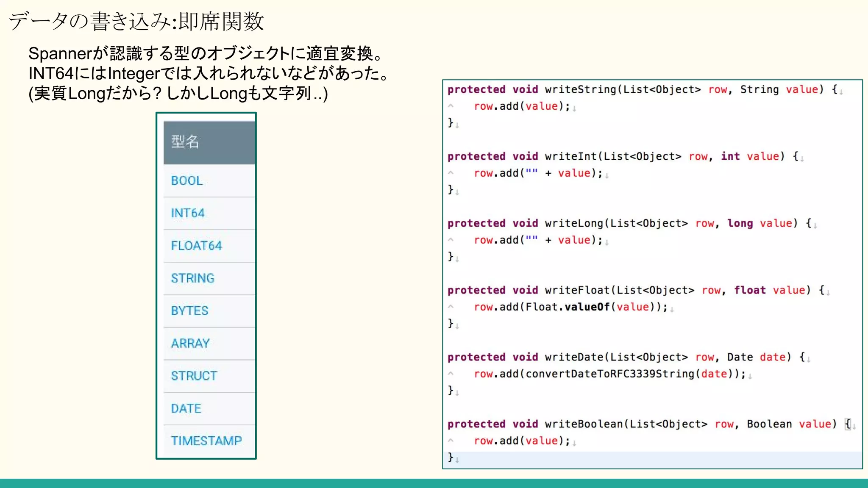Image resolution: width=868 pixels, height=488 pixels.
Task: Click the writeLong method signature line
Action: point(629,224)
